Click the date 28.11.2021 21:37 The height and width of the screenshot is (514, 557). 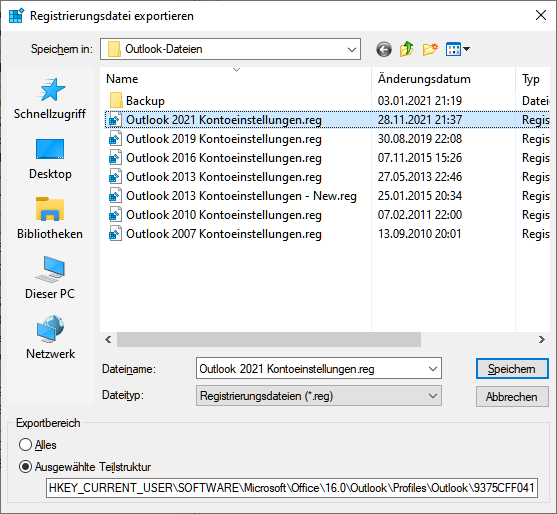tap(420, 120)
